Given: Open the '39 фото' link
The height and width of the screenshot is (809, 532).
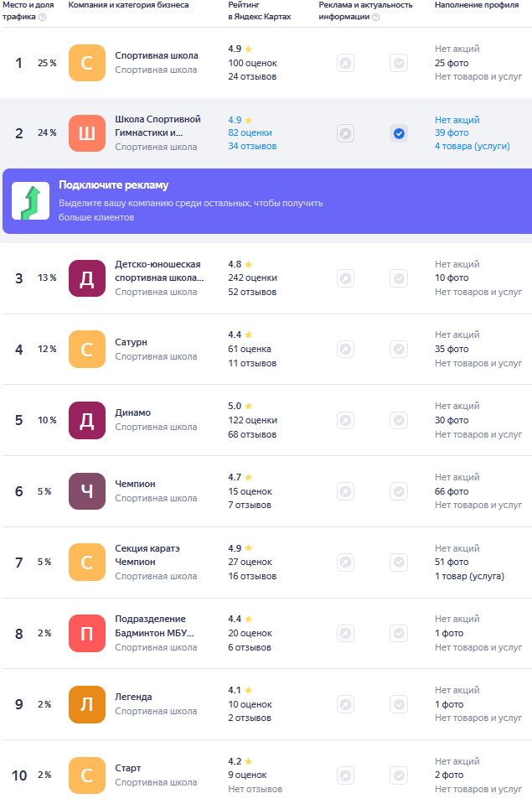Looking at the screenshot, I should point(452,132).
